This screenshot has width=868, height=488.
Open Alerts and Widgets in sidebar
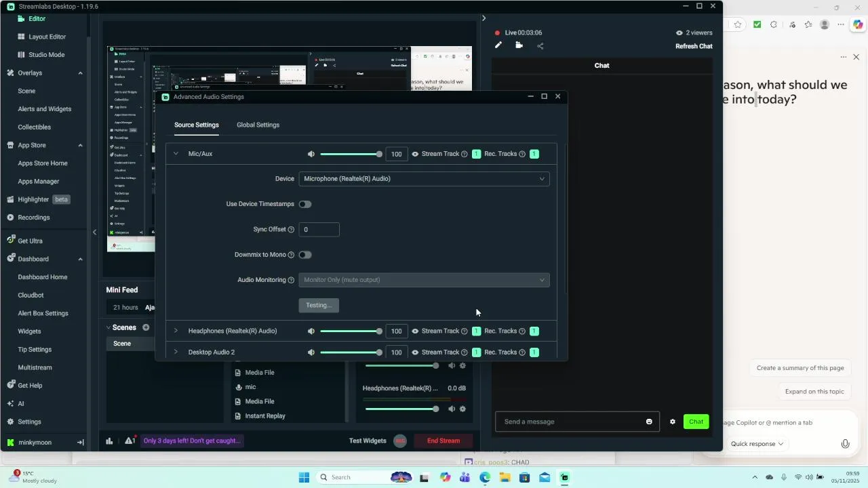[x=44, y=109]
